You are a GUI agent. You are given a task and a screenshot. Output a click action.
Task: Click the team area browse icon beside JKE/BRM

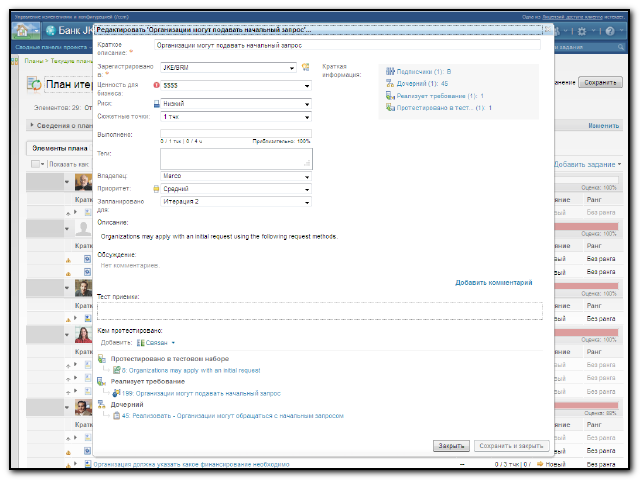[x=305, y=67]
